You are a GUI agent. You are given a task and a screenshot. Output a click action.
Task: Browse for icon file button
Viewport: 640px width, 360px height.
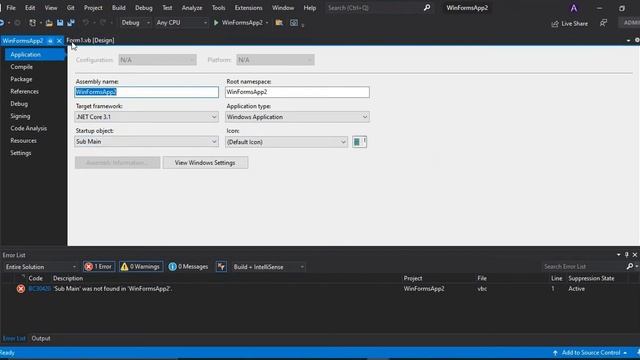click(360, 142)
